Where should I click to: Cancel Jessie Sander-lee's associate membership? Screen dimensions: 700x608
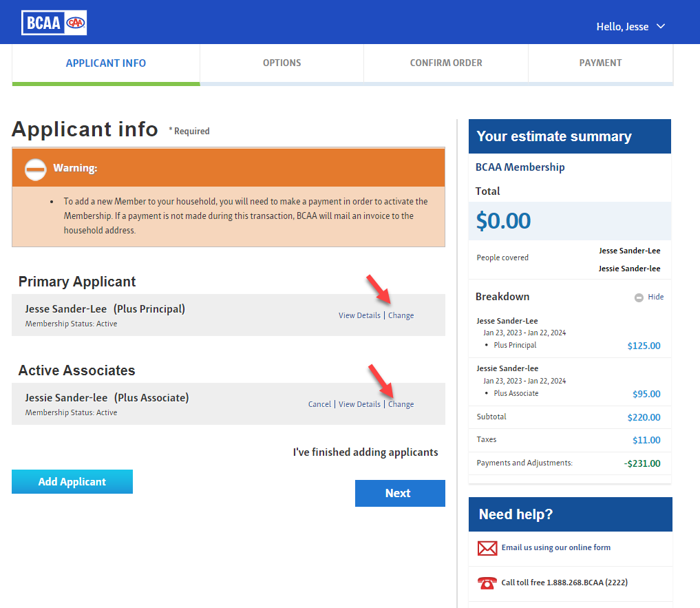[x=319, y=404]
